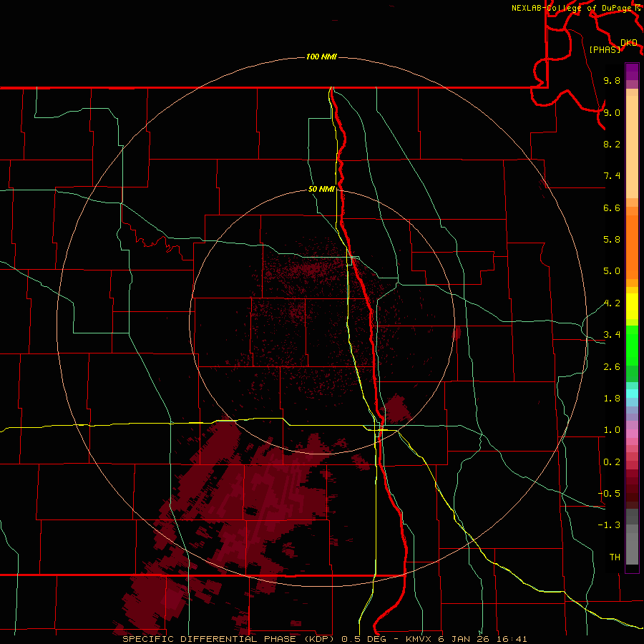Click the TH threshold label
The width and height of the screenshot is (644, 644).
pos(615,557)
